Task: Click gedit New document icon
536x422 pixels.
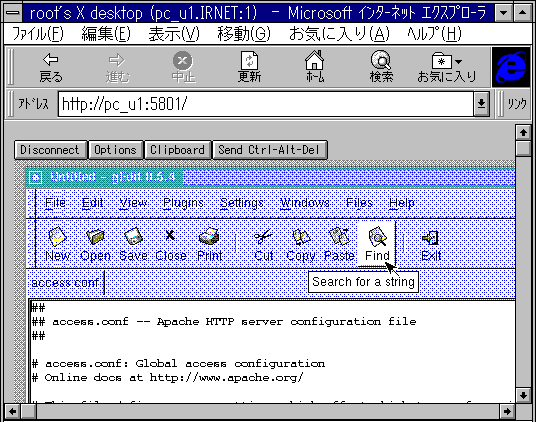Action: [x=57, y=236]
